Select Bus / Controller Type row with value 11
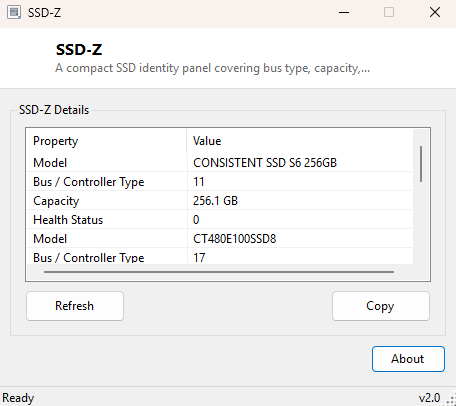Image resolution: width=456 pixels, height=406 pixels. click(x=220, y=182)
